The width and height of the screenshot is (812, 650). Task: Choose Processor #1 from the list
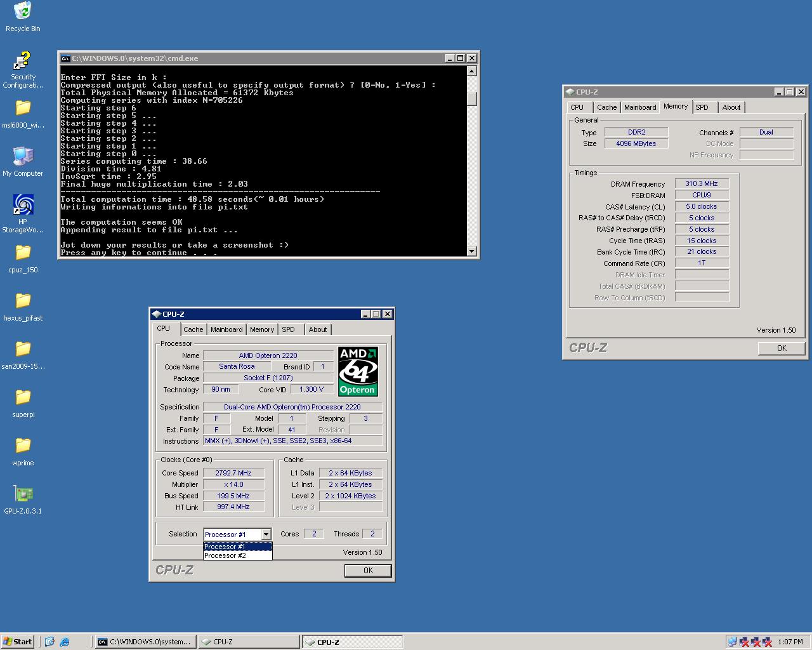tap(238, 547)
